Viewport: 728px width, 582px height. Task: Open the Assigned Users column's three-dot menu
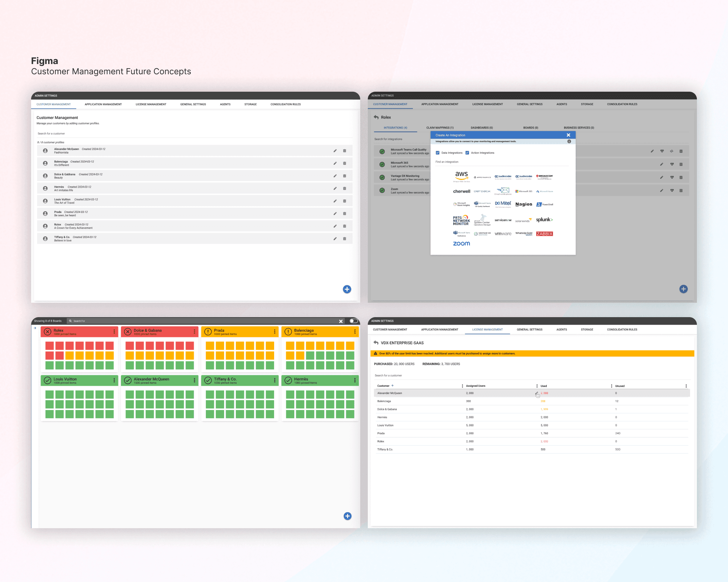click(x=537, y=386)
